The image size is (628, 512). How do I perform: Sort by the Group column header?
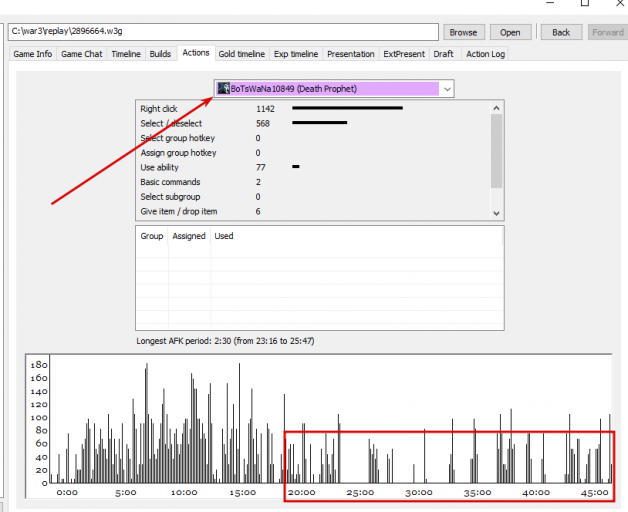point(152,236)
